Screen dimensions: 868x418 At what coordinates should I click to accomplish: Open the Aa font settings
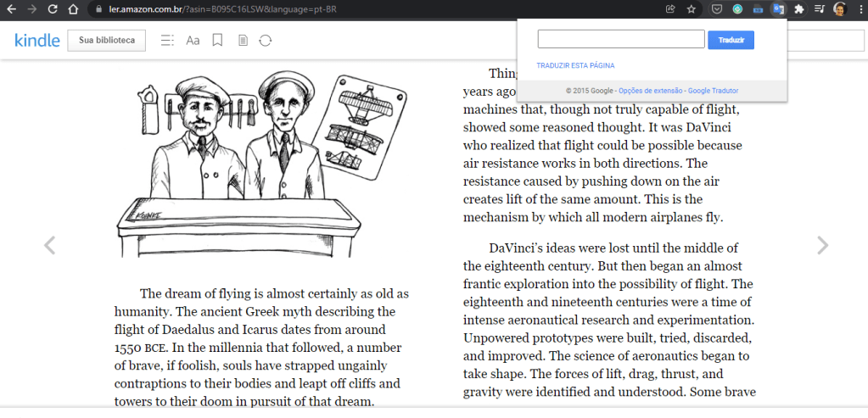pos(193,40)
